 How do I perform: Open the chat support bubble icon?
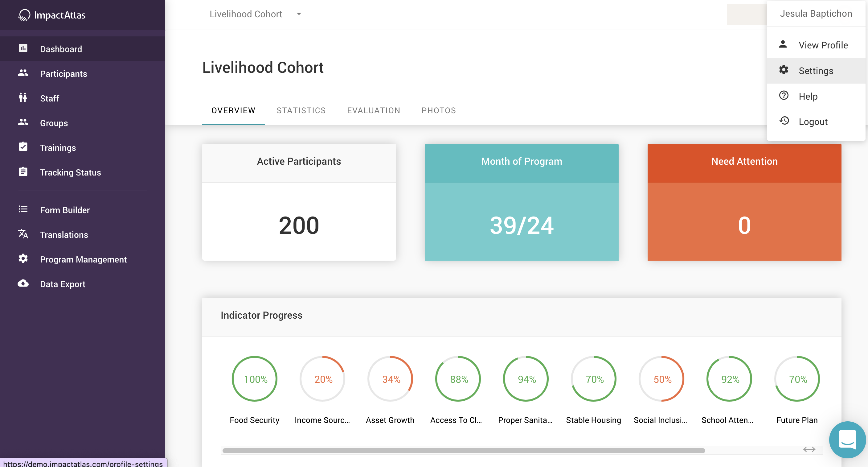847,440
